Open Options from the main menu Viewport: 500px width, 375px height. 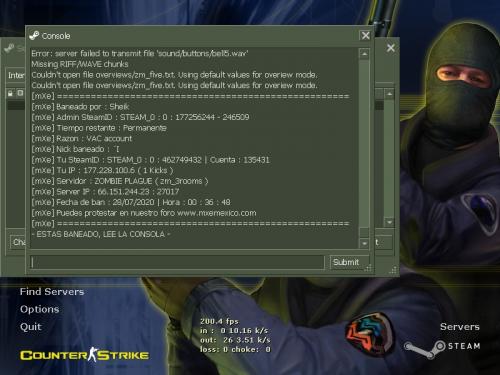(x=39, y=309)
